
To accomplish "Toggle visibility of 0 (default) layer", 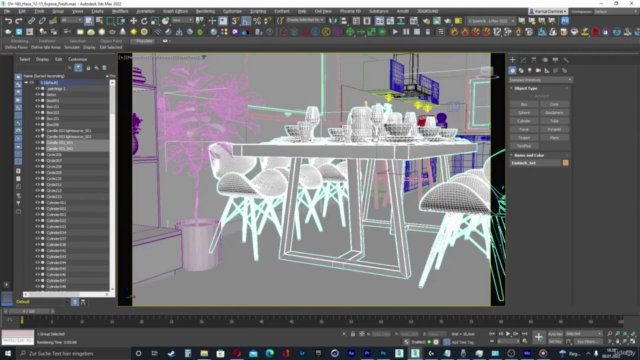I will tap(32, 82).
